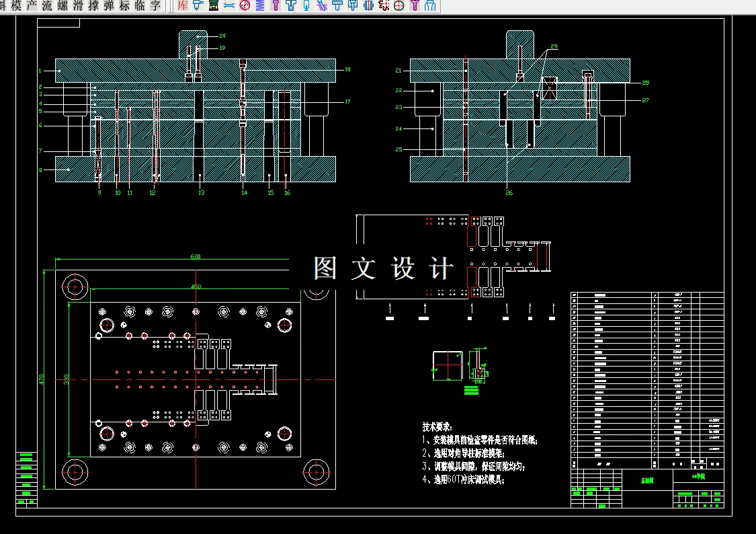Select the blue T-shaped punch icon
The height and width of the screenshot is (534, 756).
pos(291,6)
